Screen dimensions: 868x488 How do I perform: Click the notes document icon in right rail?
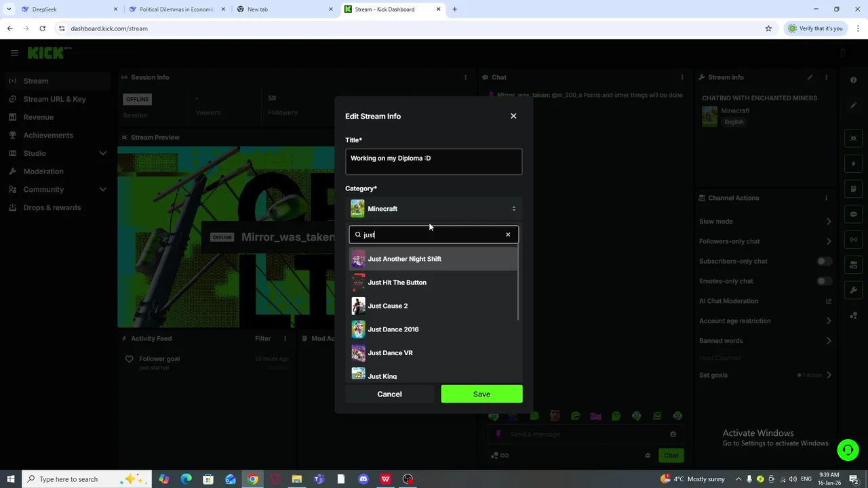pyautogui.click(x=854, y=189)
